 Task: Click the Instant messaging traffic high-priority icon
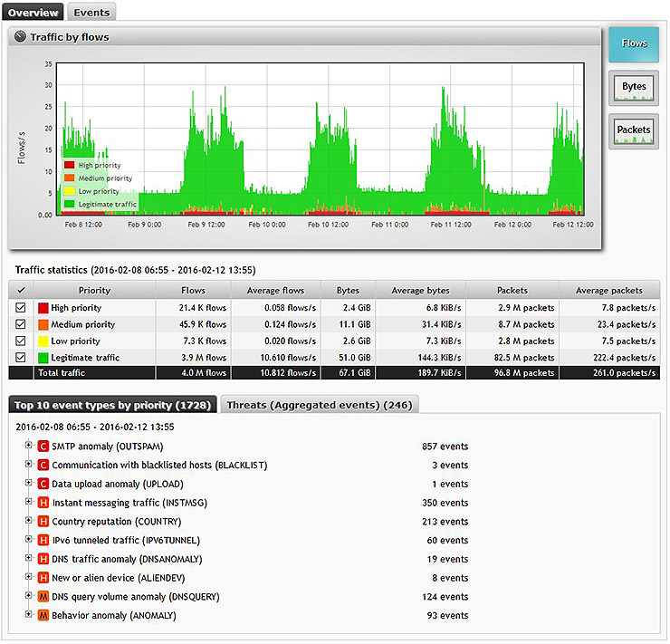tap(43, 503)
